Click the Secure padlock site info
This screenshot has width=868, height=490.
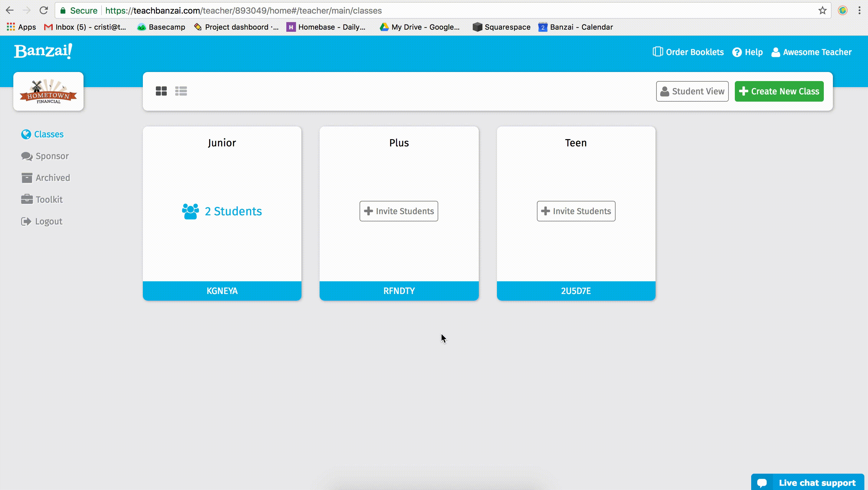[78, 11]
